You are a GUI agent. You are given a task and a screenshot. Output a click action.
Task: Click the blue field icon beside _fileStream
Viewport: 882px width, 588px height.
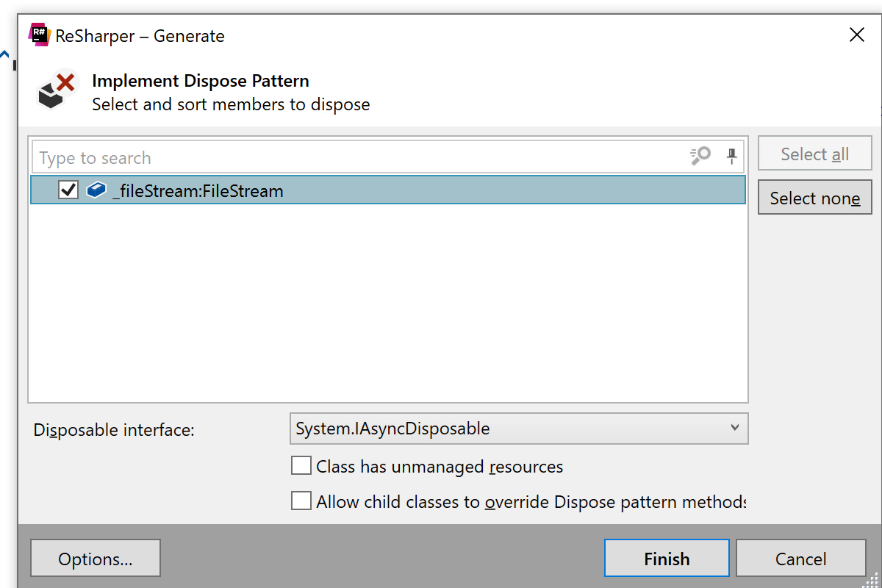pos(96,191)
